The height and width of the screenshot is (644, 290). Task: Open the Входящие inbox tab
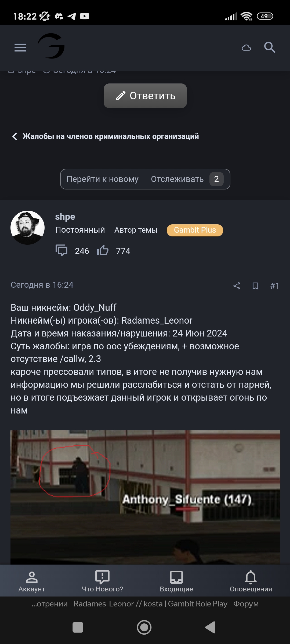pos(176,581)
